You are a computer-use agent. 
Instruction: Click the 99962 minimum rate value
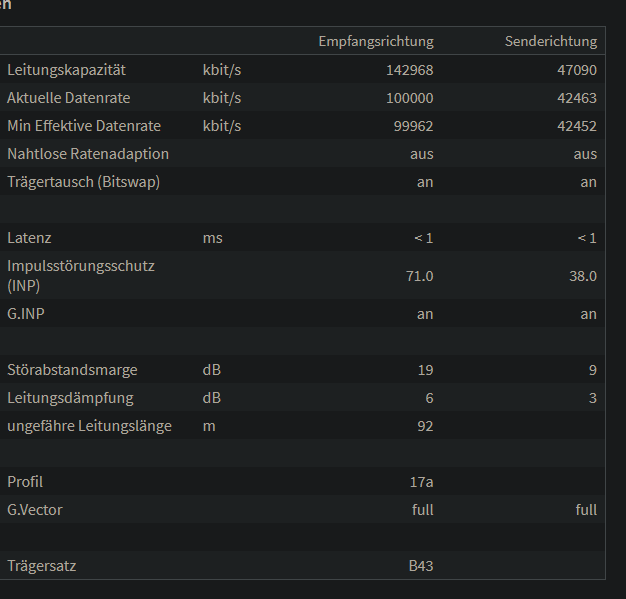(413, 126)
